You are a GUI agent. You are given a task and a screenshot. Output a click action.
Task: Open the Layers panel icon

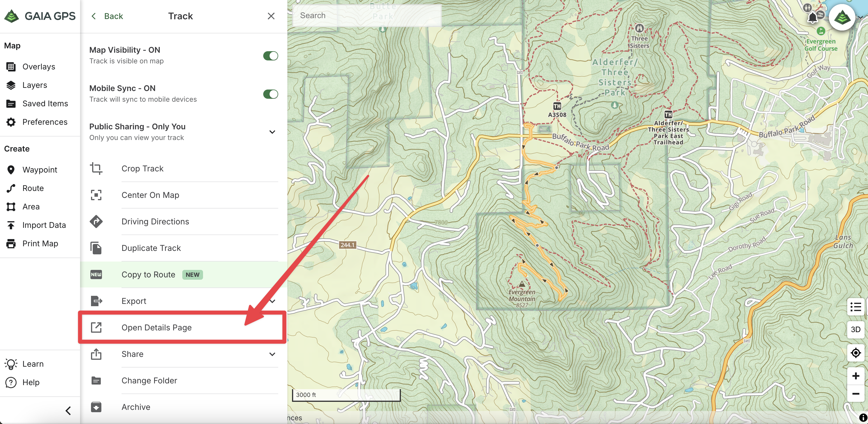click(x=11, y=85)
